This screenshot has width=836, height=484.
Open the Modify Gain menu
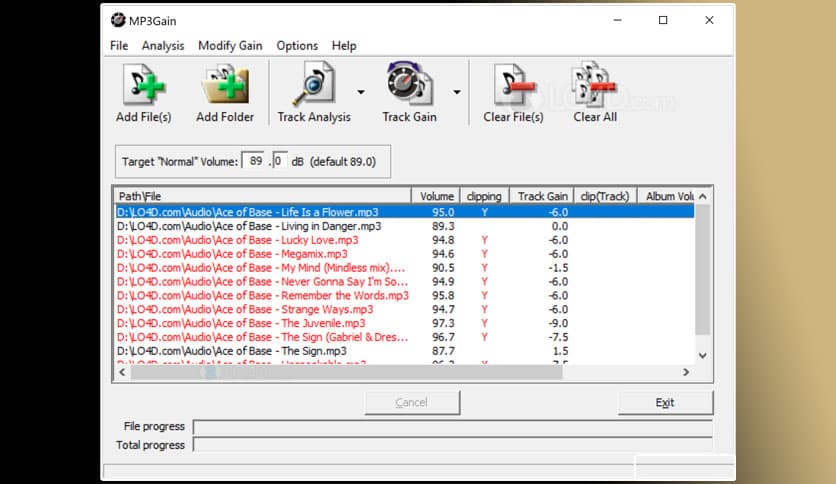click(x=230, y=46)
